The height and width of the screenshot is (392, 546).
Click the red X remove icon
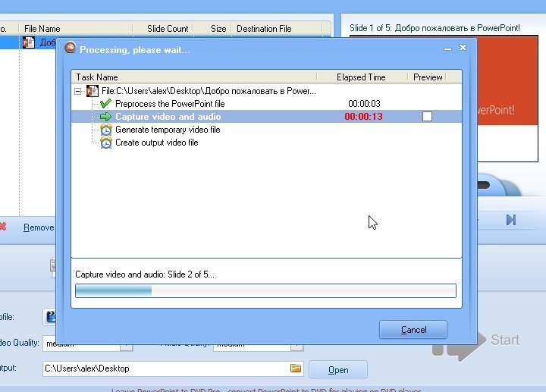(3, 227)
